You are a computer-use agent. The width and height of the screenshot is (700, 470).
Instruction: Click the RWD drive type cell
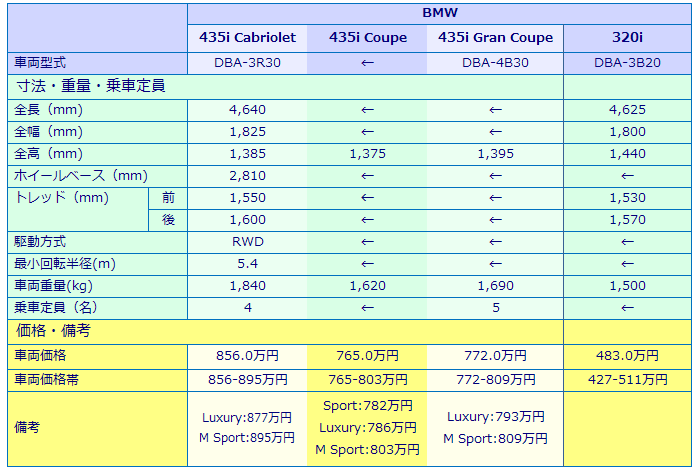point(247,242)
